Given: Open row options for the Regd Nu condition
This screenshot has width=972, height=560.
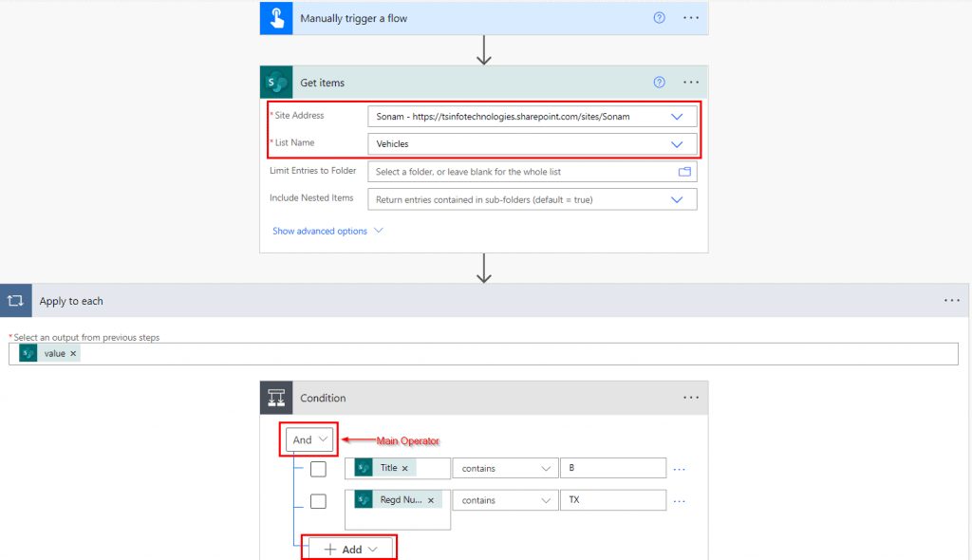Looking at the screenshot, I should [679, 501].
